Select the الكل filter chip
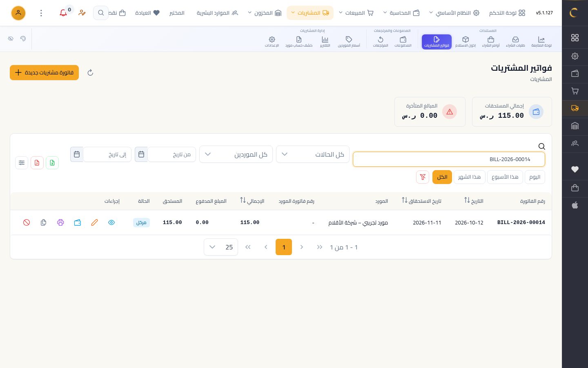The width and height of the screenshot is (588, 368). click(442, 177)
